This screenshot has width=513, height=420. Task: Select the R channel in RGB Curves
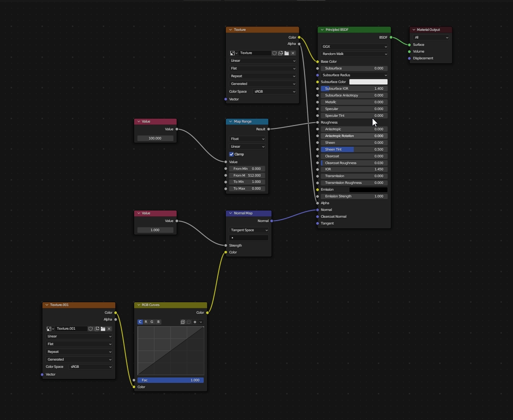[x=146, y=322]
